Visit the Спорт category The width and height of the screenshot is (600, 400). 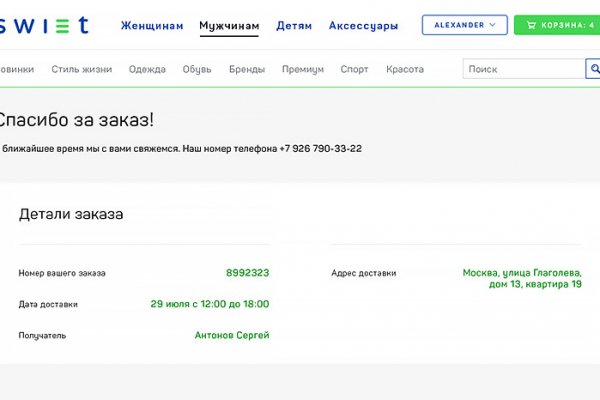pyautogui.click(x=354, y=70)
